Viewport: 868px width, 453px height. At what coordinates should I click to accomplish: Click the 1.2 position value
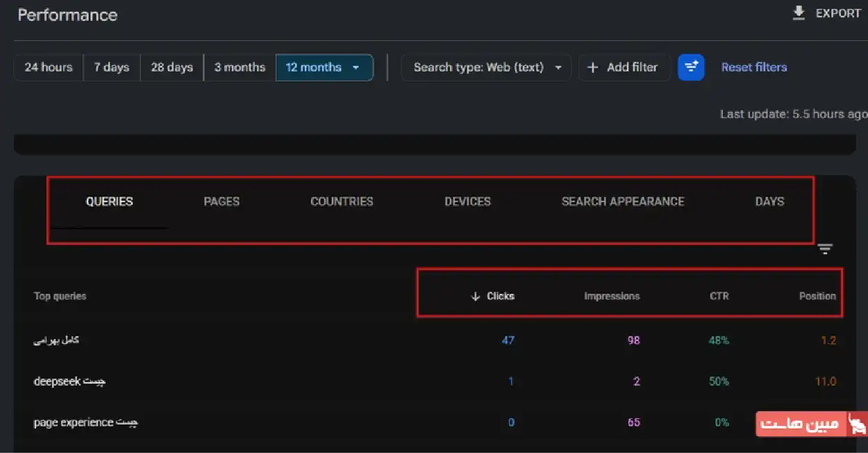[828, 340]
